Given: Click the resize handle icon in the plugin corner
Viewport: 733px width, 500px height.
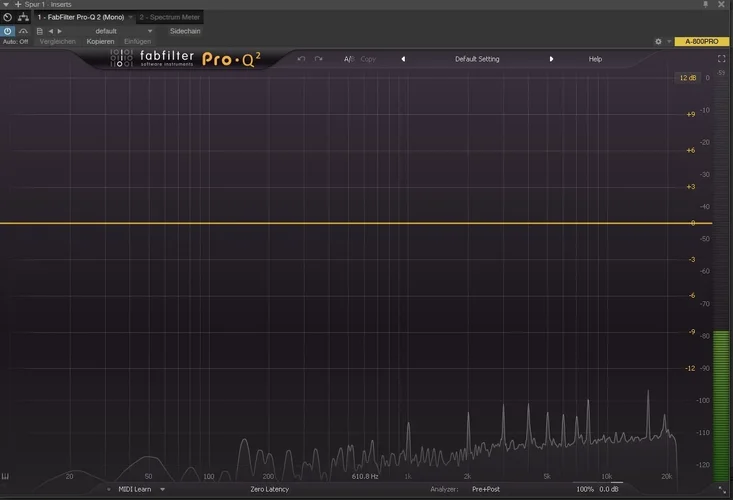Looking at the screenshot, I should [x=723, y=490].
